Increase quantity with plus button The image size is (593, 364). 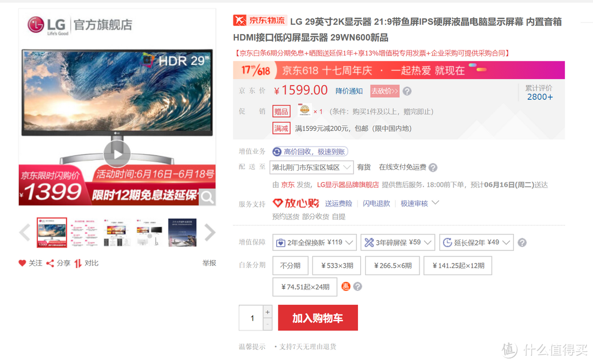[x=267, y=312]
